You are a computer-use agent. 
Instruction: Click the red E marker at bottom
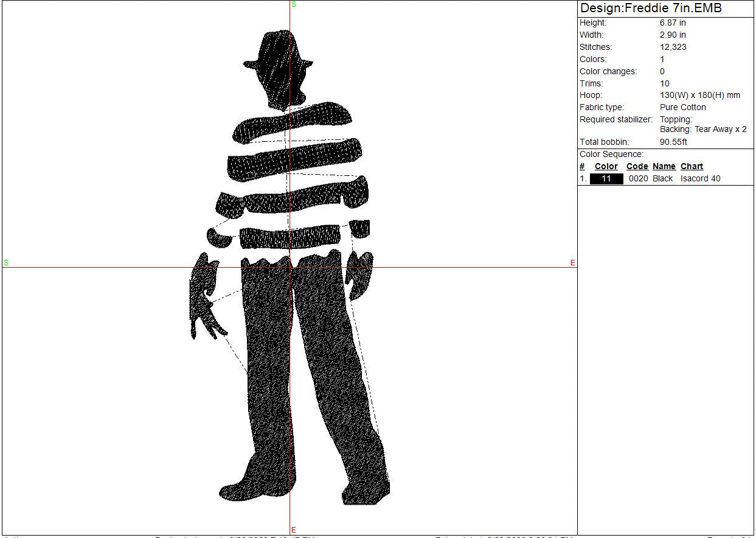click(294, 530)
